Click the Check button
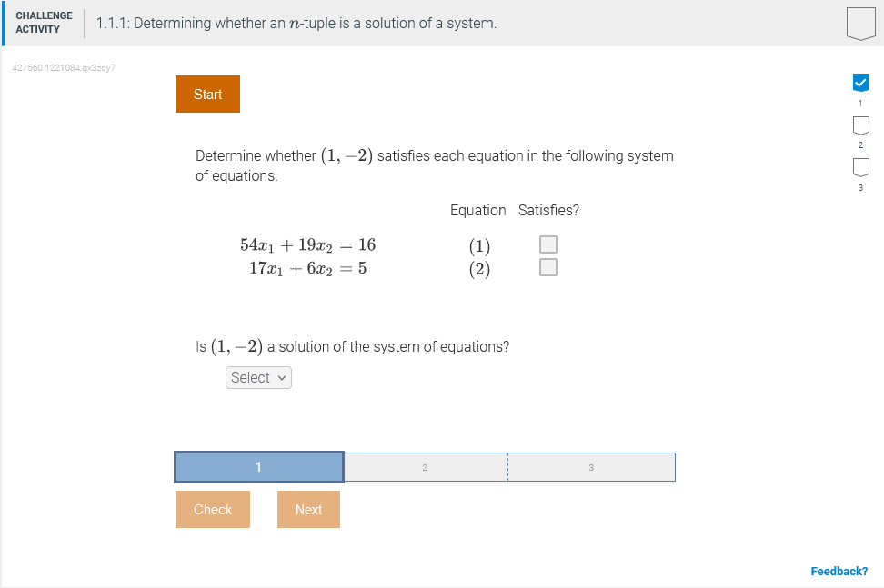The height and width of the screenshot is (588, 884). (x=213, y=509)
